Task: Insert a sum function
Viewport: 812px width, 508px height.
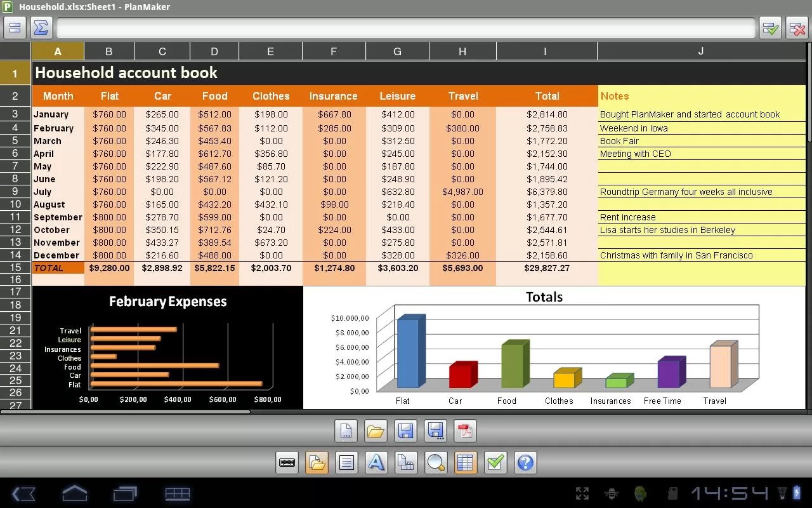Action: pos(41,28)
